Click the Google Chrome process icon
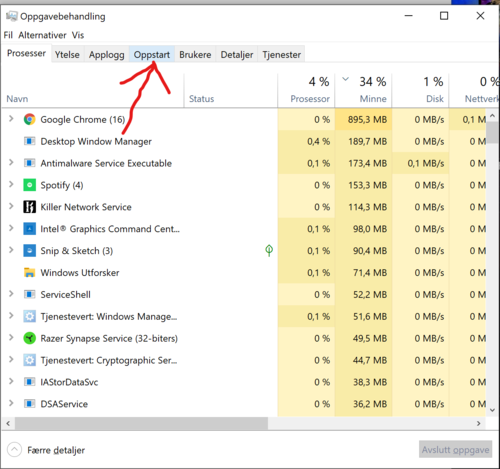This screenshot has width=500, height=469. [x=29, y=119]
